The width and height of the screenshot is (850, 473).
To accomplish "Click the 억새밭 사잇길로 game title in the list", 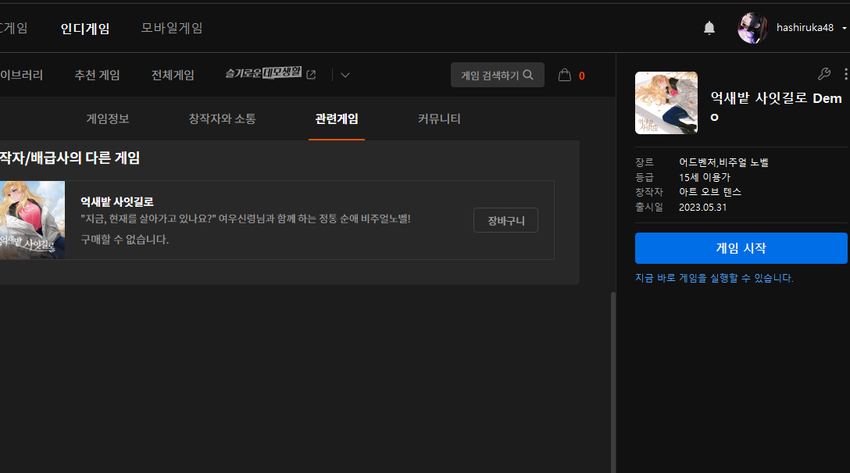I will [117, 202].
